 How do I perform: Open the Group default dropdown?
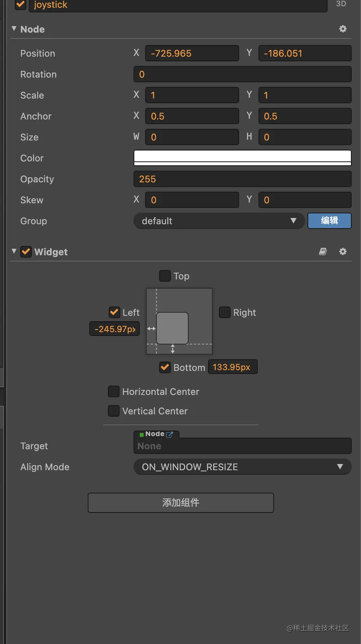tap(219, 221)
